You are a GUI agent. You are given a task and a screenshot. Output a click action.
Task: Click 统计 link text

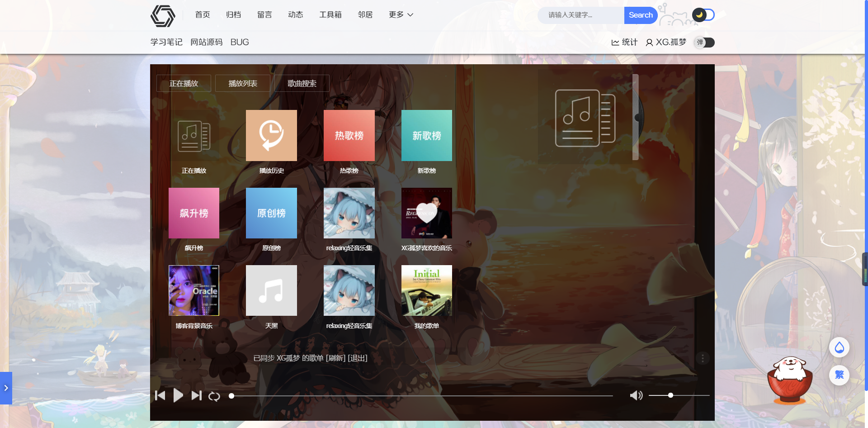pyautogui.click(x=630, y=42)
